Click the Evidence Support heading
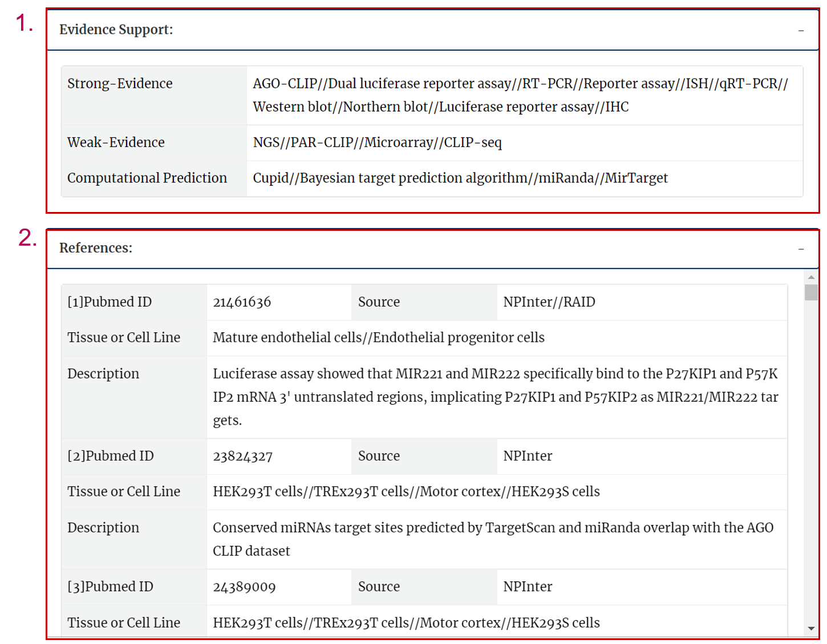The width and height of the screenshot is (827, 644). point(116,30)
